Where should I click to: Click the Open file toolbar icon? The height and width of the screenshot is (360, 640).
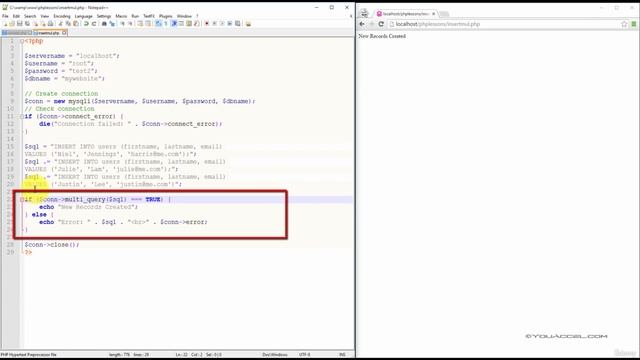12,24
